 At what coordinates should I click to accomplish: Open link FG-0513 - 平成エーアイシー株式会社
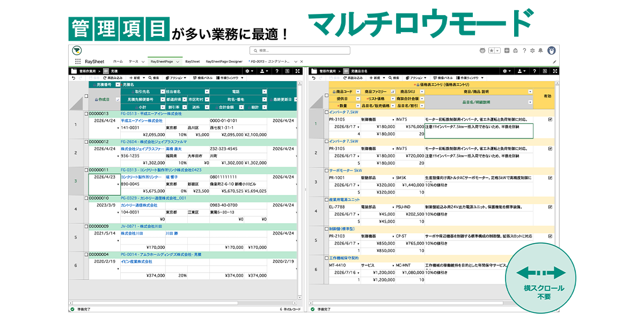tap(151, 114)
